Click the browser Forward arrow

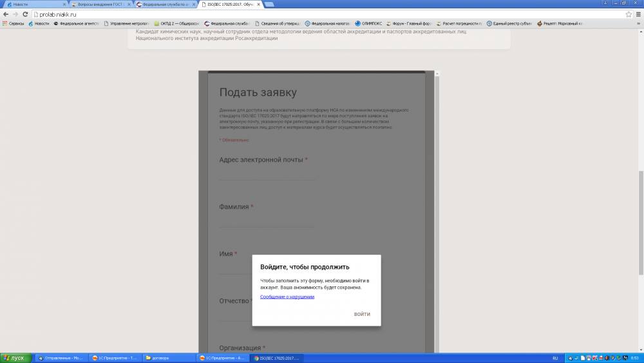tap(15, 14)
